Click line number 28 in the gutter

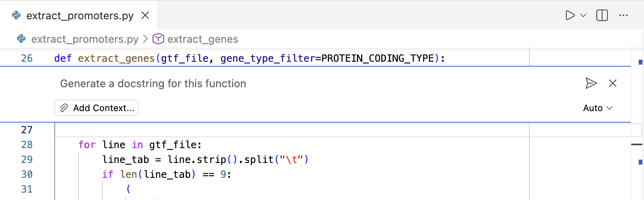[27, 144]
